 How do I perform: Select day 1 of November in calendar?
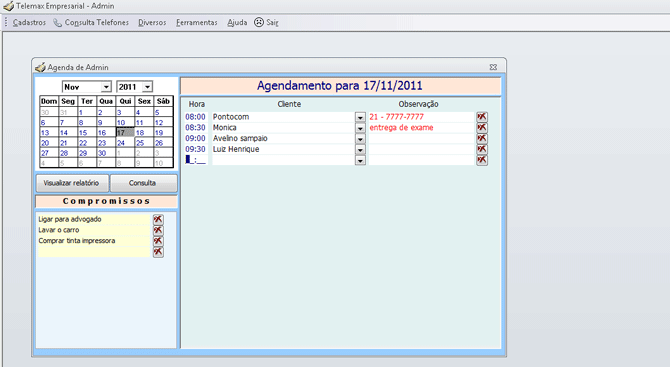point(87,112)
